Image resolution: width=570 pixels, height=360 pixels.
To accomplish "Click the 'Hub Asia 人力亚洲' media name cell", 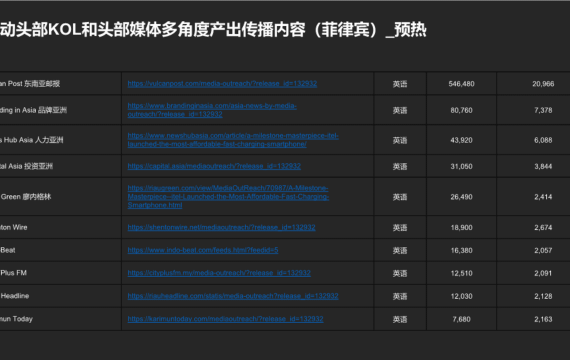I will tap(60, 140).
